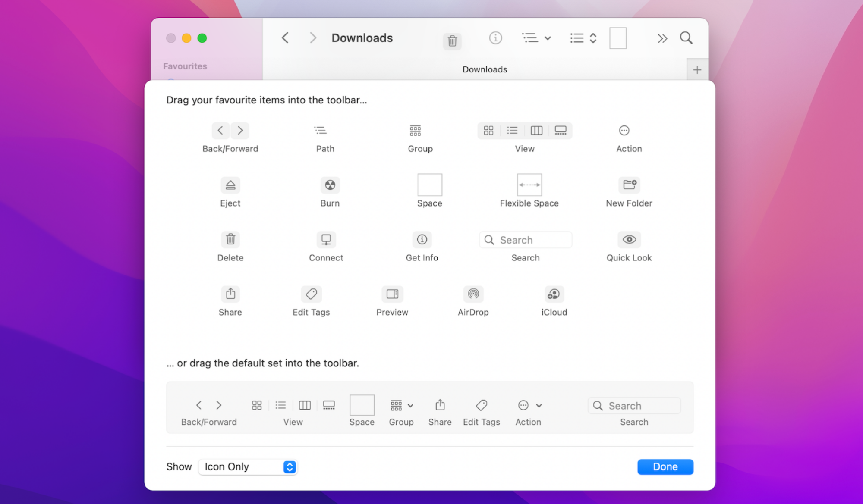This screenshot has height=504, width=863.
Task: Click the Preview pane icon
Action: (392, 294)
